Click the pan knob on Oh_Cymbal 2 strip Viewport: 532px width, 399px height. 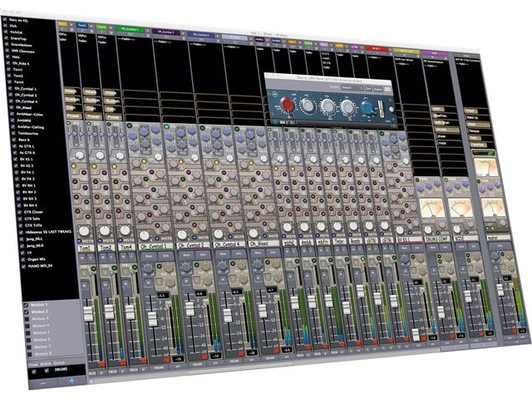185,267
